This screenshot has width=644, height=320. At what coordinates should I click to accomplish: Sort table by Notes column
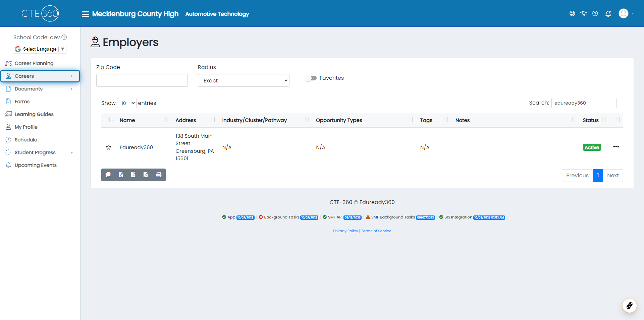515,120
